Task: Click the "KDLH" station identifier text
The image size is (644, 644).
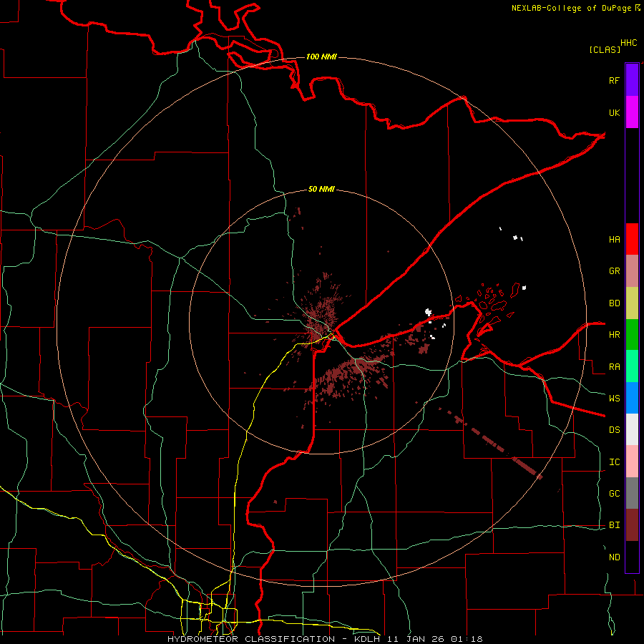Action: (366, 639)
